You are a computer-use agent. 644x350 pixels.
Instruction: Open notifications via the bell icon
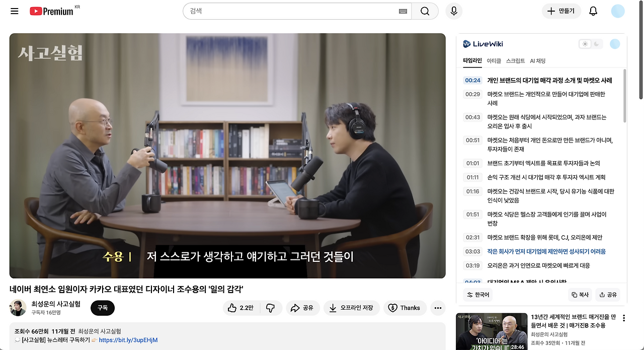(x=593, y=11)
